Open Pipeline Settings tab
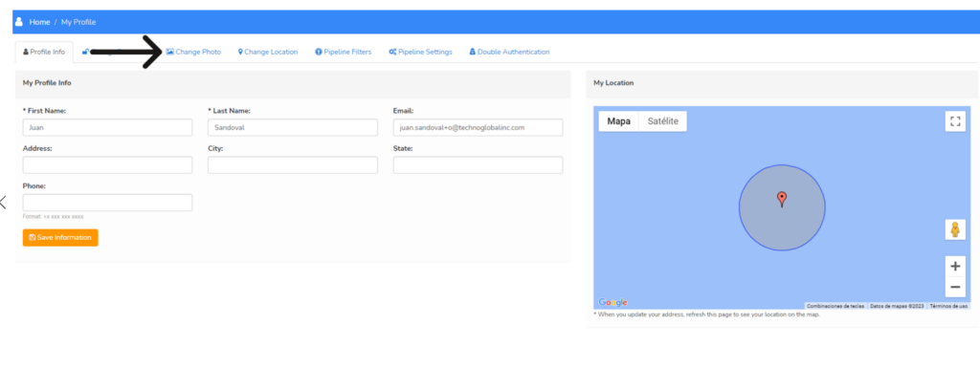The width and height of the screenshot is (980, 368). click(x=421, y=52)
